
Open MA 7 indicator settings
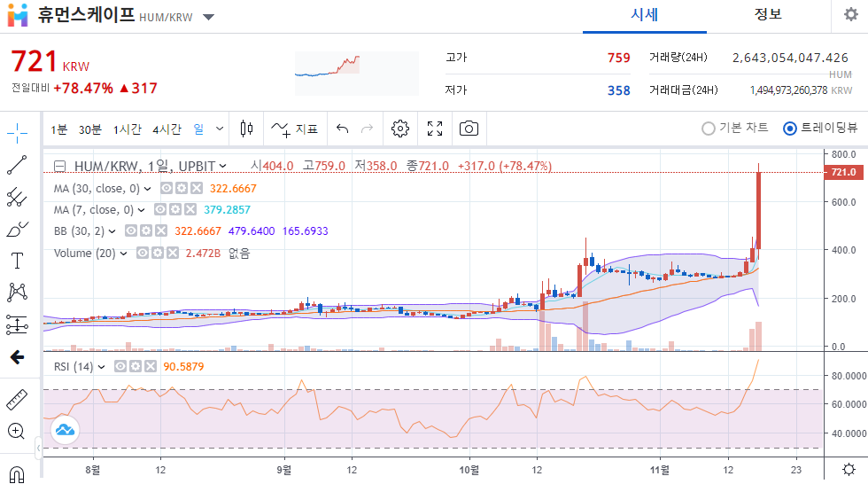pyautogui.click(x=175, y=209)
